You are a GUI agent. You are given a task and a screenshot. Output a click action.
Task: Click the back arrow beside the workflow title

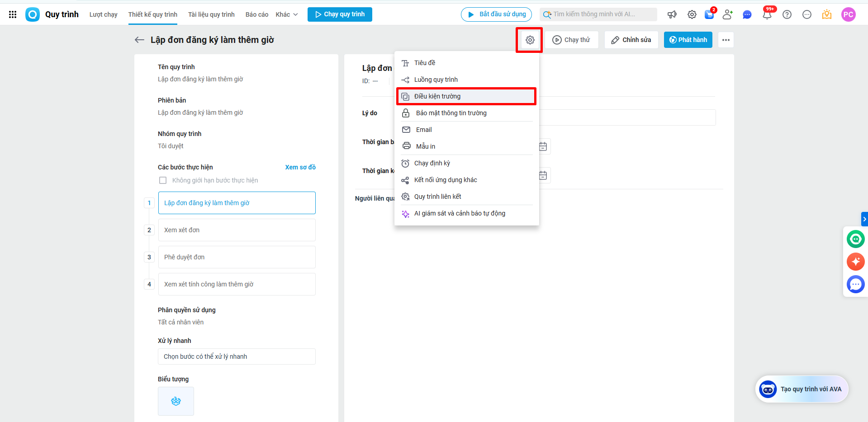coord(139,40)
